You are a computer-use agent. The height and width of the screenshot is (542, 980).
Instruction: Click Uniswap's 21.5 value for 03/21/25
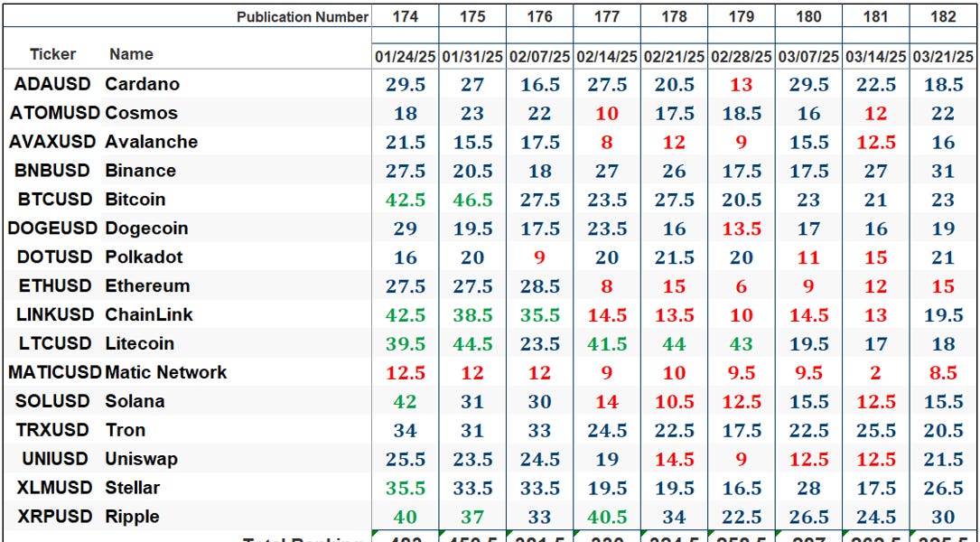943,460
